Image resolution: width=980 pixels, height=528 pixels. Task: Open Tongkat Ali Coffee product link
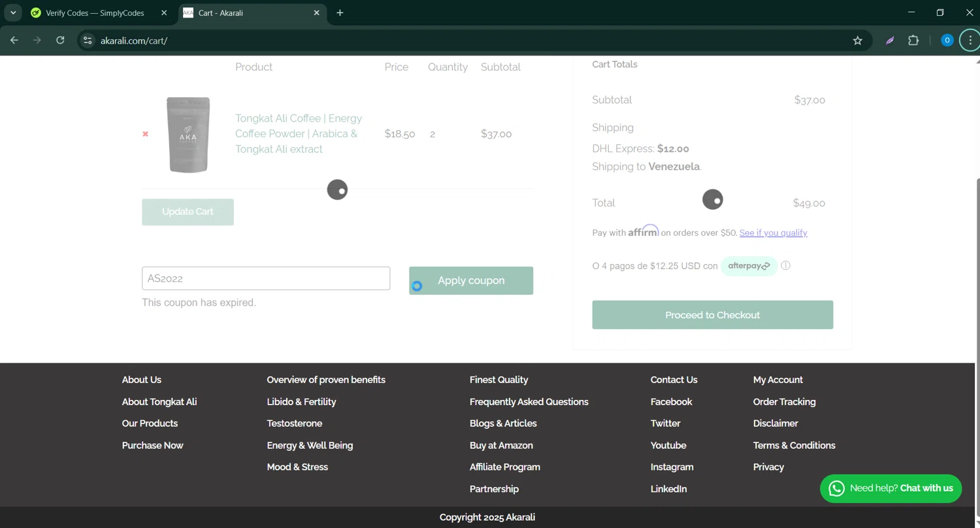click(299, 134)
